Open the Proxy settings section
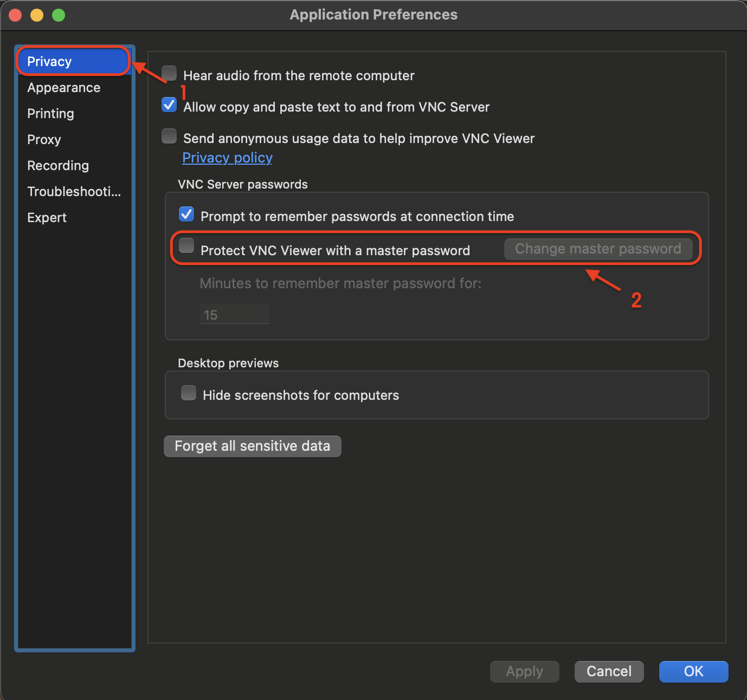Viewport: 747px width, 700px height. 74,139
